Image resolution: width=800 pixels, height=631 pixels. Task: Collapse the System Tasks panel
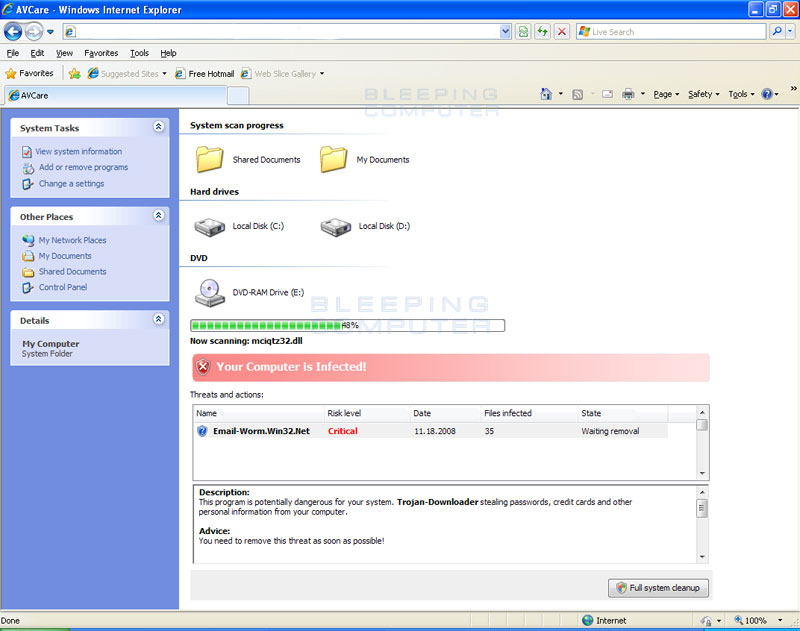point(158,127)
